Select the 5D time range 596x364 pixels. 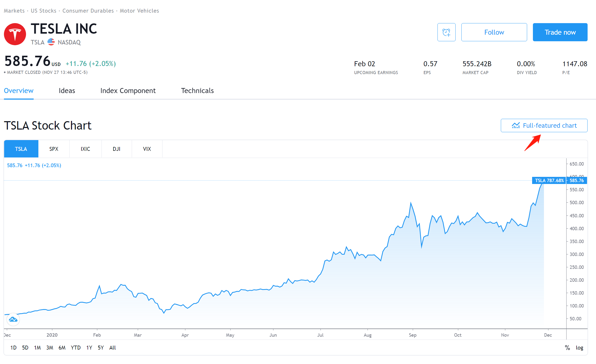pos(25,348)
